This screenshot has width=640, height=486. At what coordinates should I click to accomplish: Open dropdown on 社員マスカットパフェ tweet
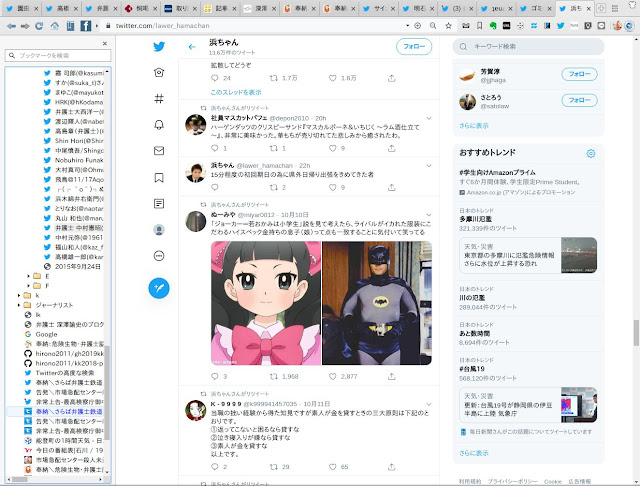pos(429,118)
